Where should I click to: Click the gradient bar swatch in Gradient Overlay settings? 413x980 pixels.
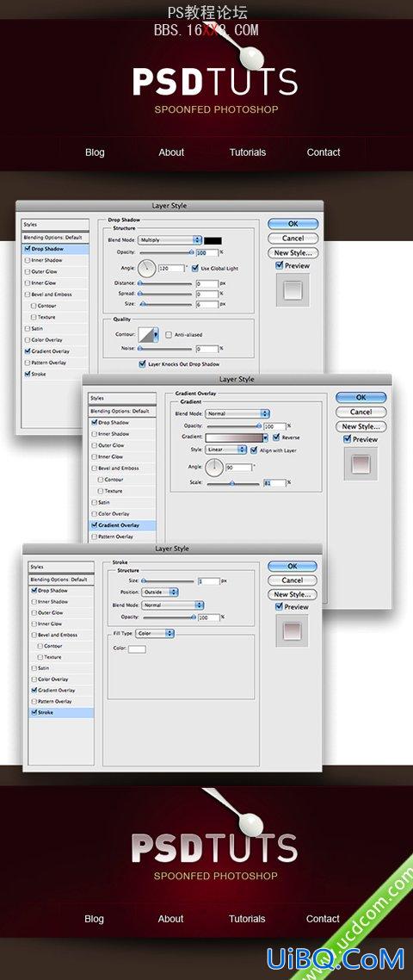(x=234, y=438)
